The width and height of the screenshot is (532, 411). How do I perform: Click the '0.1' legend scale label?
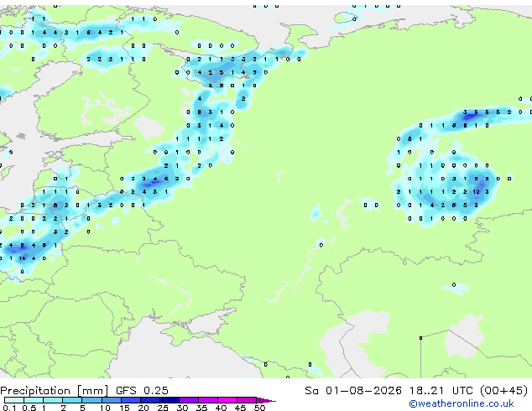9,408
